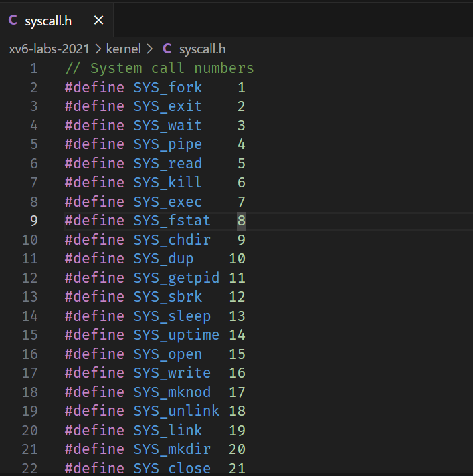
Task: Click the value 14 after SYS_uptime
Action: pyautogui.click(x=237, y=335)
